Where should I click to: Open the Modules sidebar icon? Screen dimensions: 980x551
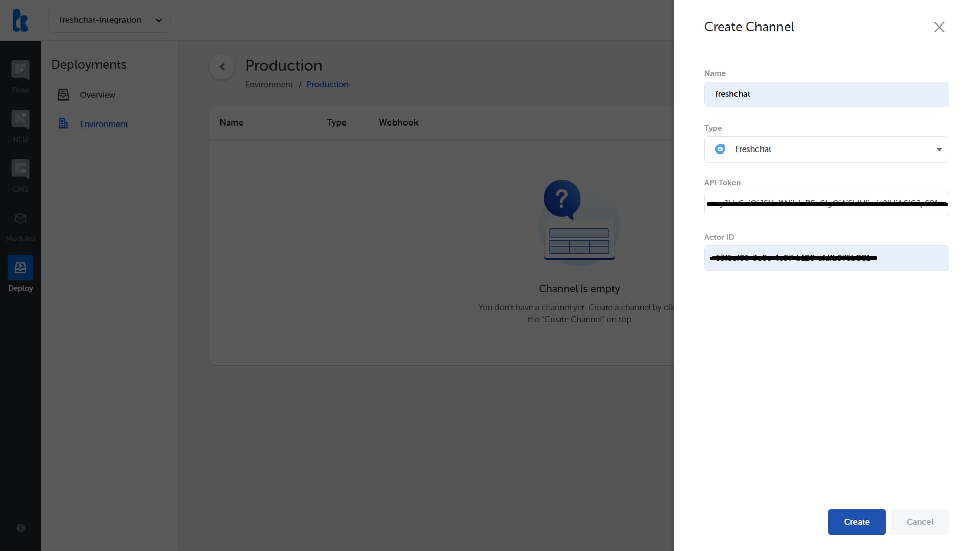tap(20, 218)
